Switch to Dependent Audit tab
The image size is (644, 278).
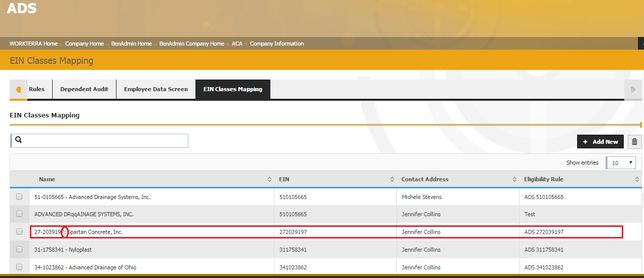click(x=84, y=89)
